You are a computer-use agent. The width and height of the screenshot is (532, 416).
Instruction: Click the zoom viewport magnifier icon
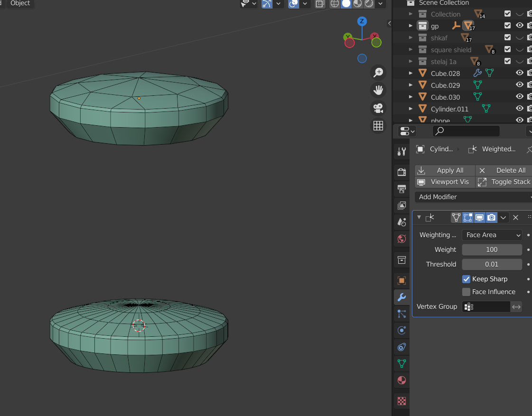pos(378,72)
